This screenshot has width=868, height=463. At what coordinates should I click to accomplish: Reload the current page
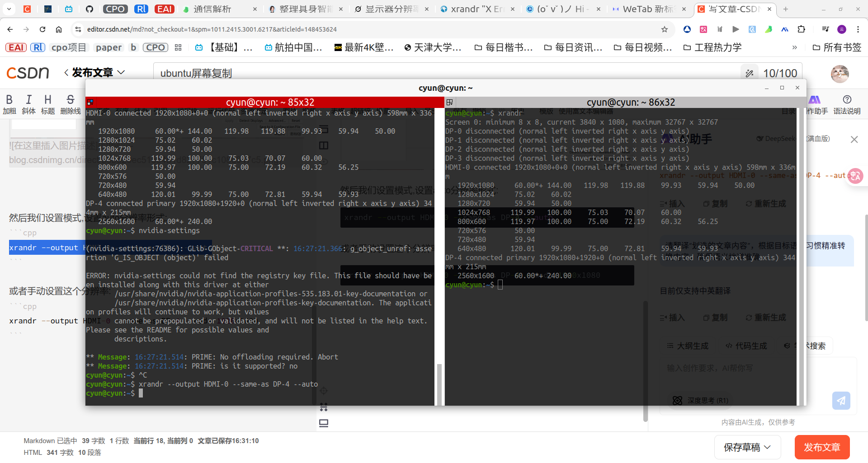click(42, 29)
